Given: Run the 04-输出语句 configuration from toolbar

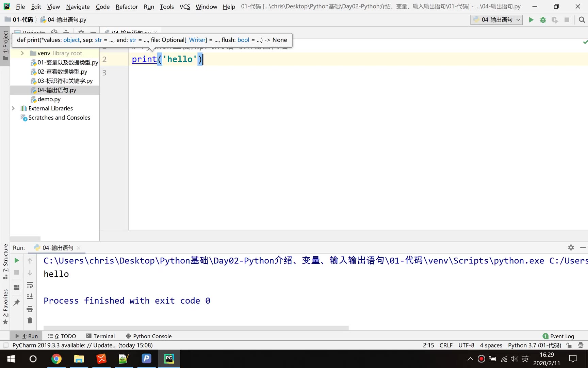Looking at the screenshot, I should coord(531,20).
